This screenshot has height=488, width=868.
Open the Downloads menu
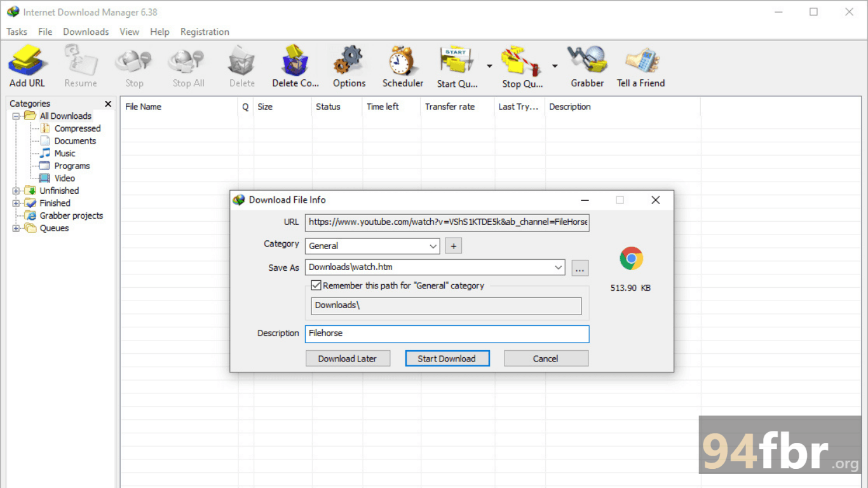[x=86, y=32]
